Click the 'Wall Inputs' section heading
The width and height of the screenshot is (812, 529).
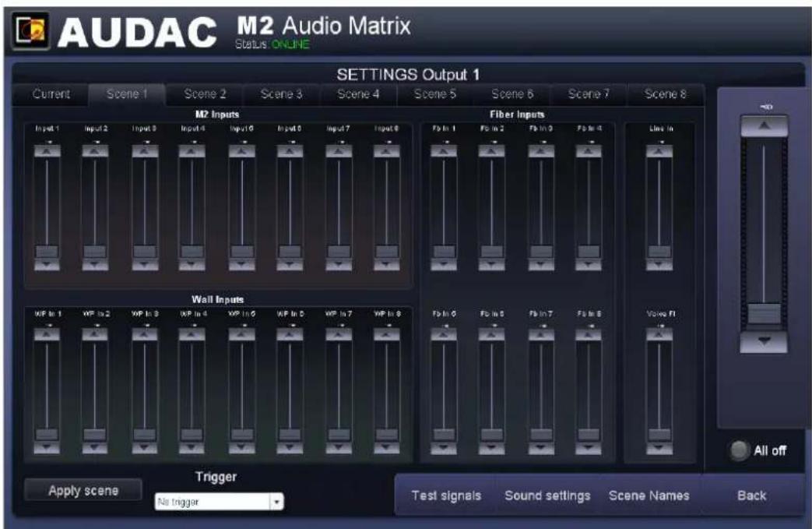(x=217, y=299)
